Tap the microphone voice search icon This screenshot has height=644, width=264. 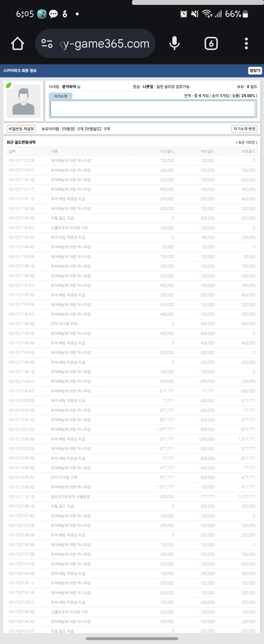[x=174, y=43]
